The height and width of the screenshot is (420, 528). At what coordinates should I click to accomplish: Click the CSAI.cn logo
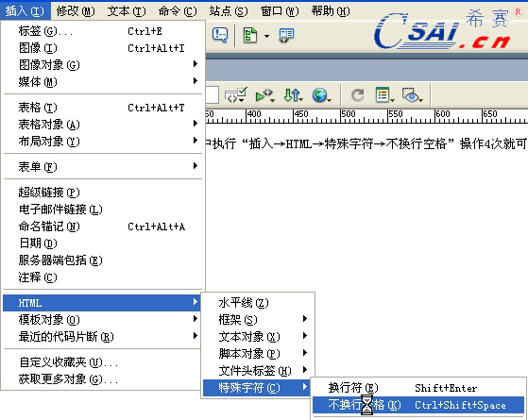coord(449,29)
